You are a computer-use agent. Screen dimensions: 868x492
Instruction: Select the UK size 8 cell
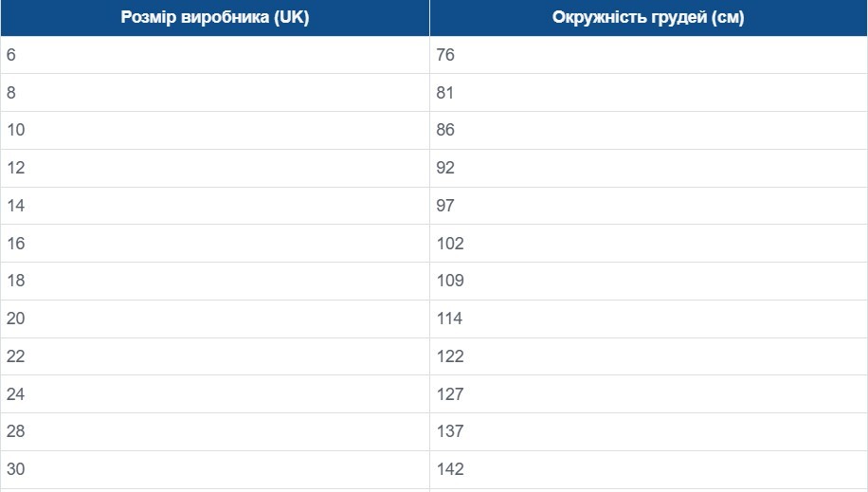point(11,93)
